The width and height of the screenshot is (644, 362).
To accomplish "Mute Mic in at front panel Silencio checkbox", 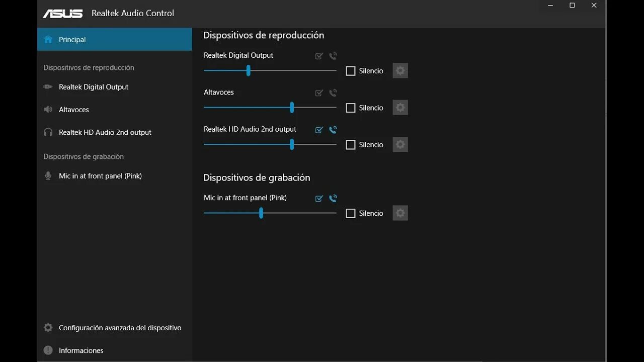I will tap(351, 213).
